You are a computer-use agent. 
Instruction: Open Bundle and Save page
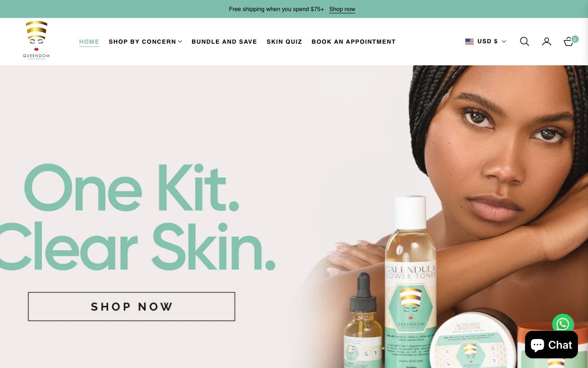click(x=224, y=41)
